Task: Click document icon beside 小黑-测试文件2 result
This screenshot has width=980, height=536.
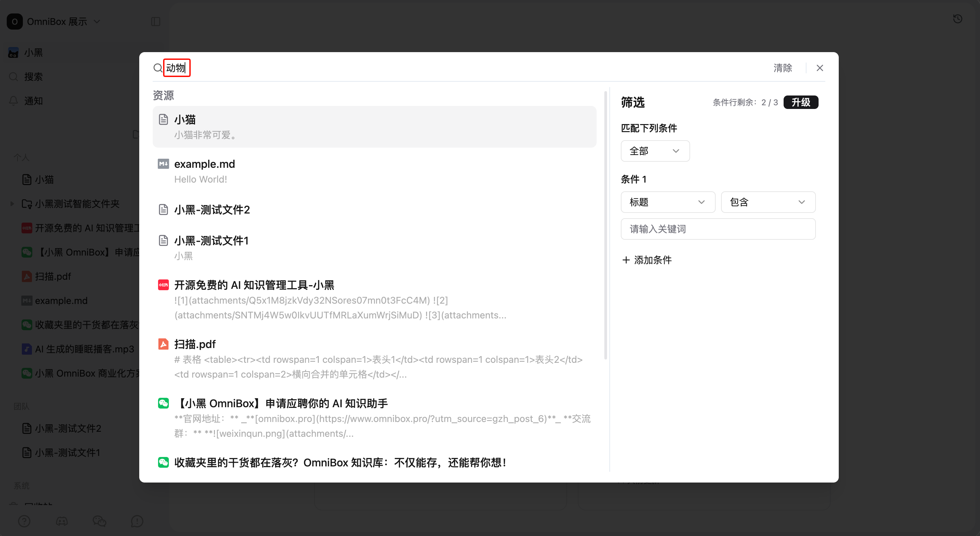Action: point(163,209)
